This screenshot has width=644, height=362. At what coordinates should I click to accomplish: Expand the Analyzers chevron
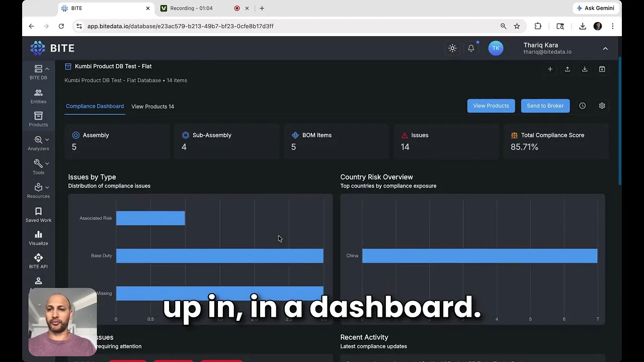(47, 140)
